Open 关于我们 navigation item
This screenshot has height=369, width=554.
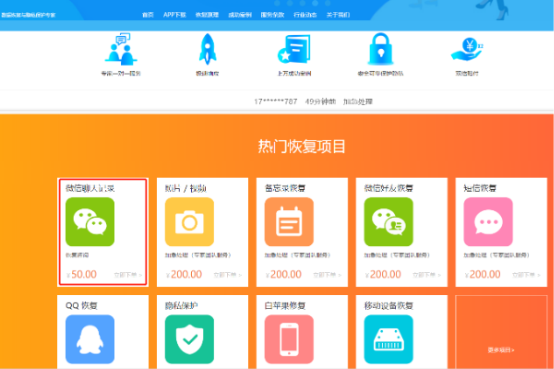(338, 15)
